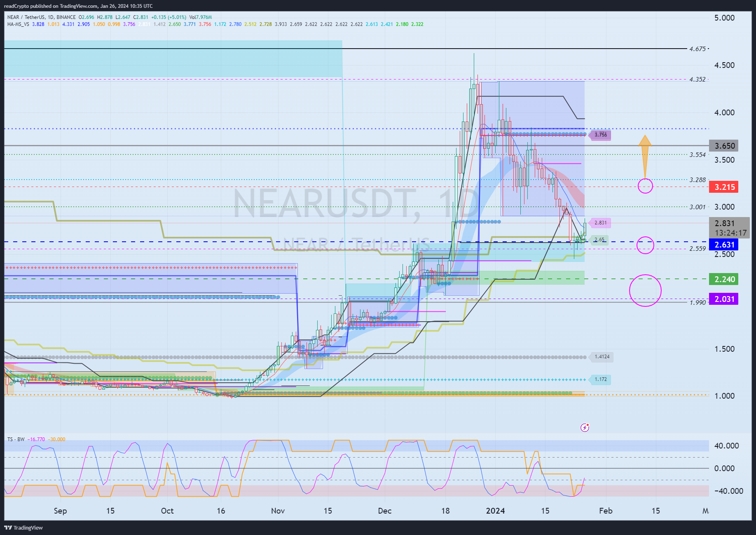Viewport: 756px width, 535px height.
Task: Click the Nov label on time axis
Action: [278, 511]
